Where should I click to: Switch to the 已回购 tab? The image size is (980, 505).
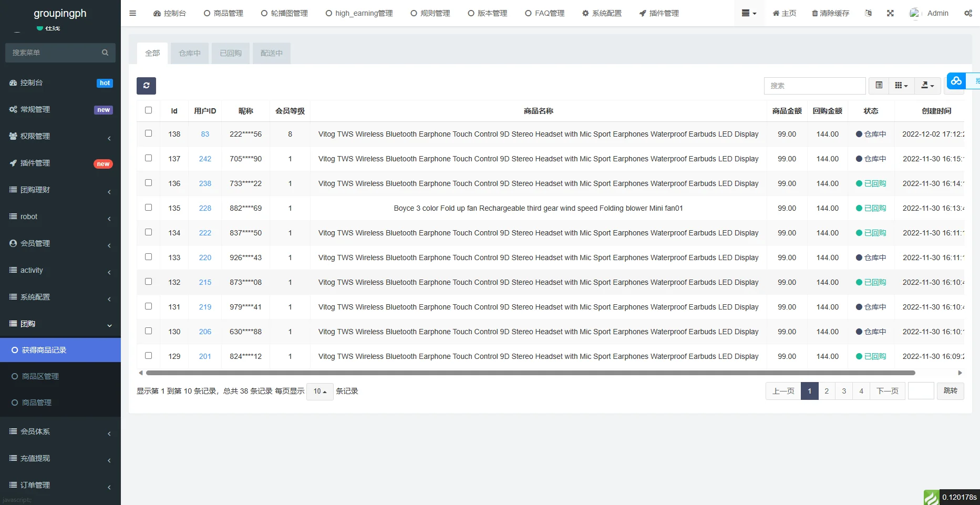click(x=231, y=53)
